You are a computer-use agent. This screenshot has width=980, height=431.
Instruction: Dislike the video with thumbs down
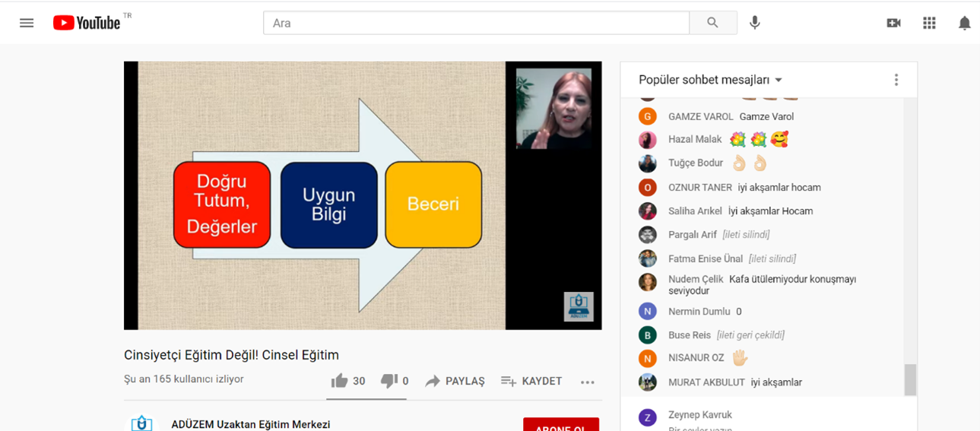[x=389, y=381]
